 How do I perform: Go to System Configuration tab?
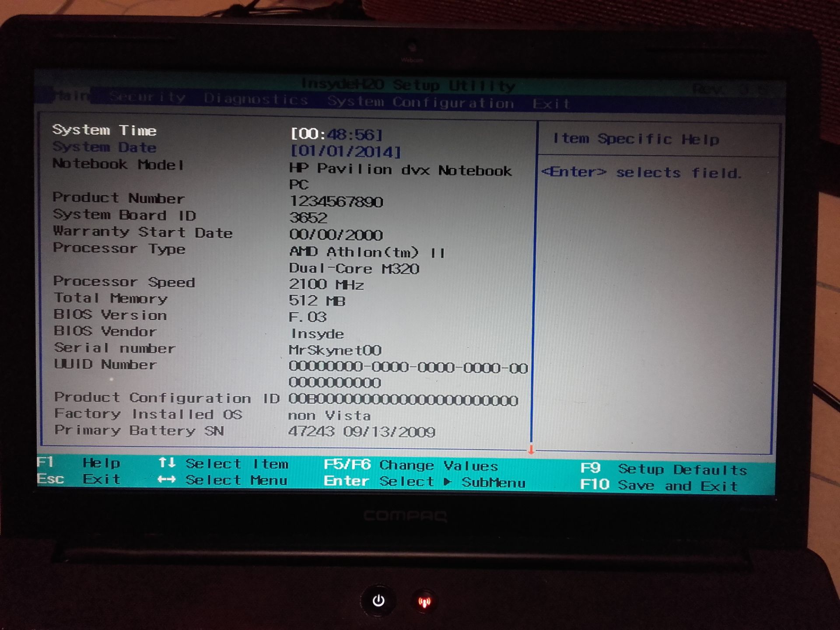point(420,102)
